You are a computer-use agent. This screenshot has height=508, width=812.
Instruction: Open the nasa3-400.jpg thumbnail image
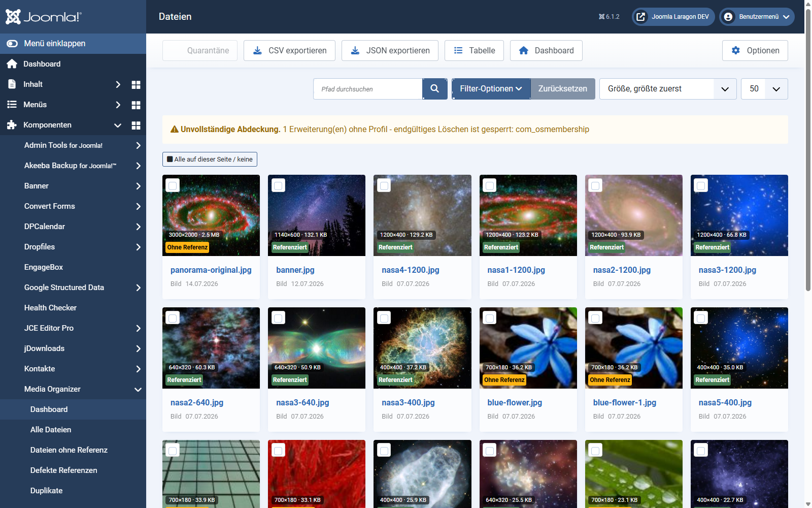[x=422, y=348]
